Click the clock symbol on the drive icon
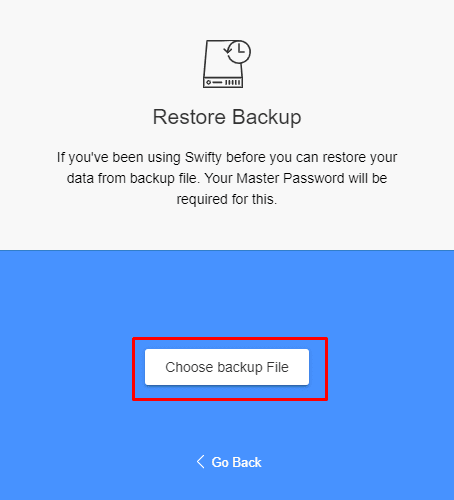The image size is (454, 500). point(239,52)
